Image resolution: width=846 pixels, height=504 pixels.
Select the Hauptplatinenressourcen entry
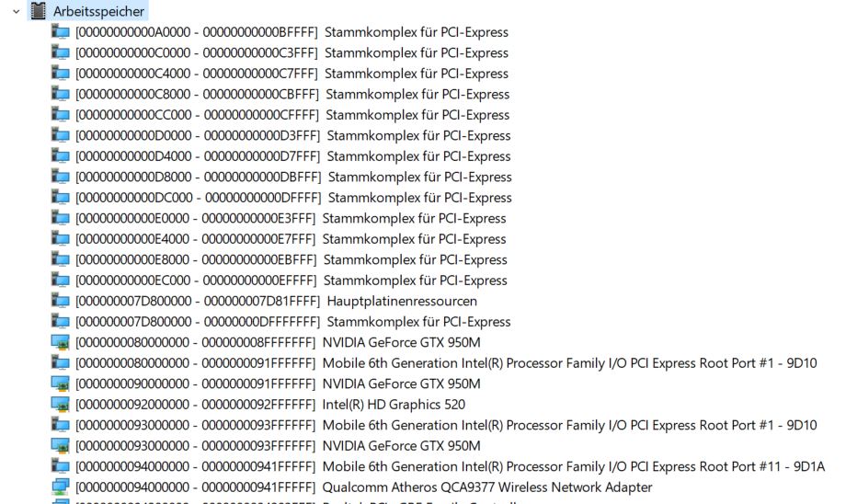pyautogui.click(x=276, y=301)
